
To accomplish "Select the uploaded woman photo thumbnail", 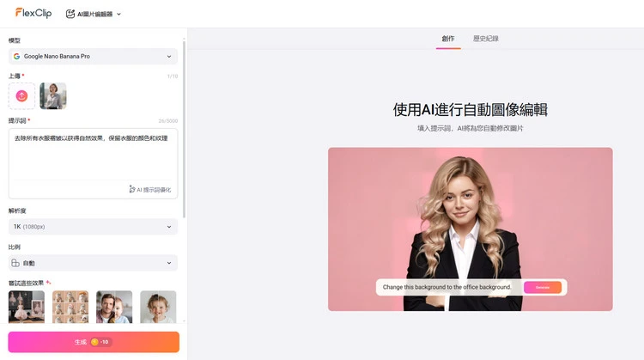I will pyautogui.click(x=53, y=95).
